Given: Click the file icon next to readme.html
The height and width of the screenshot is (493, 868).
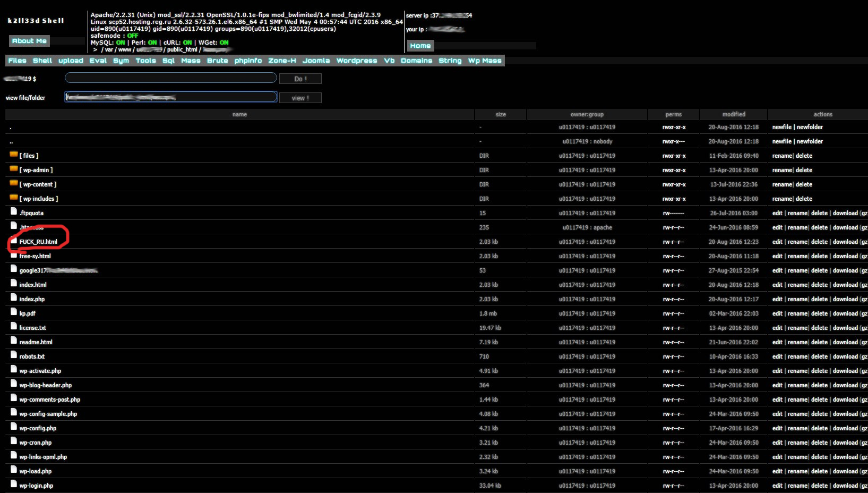Looking at the screenshot, I should [x=14, y=341].
